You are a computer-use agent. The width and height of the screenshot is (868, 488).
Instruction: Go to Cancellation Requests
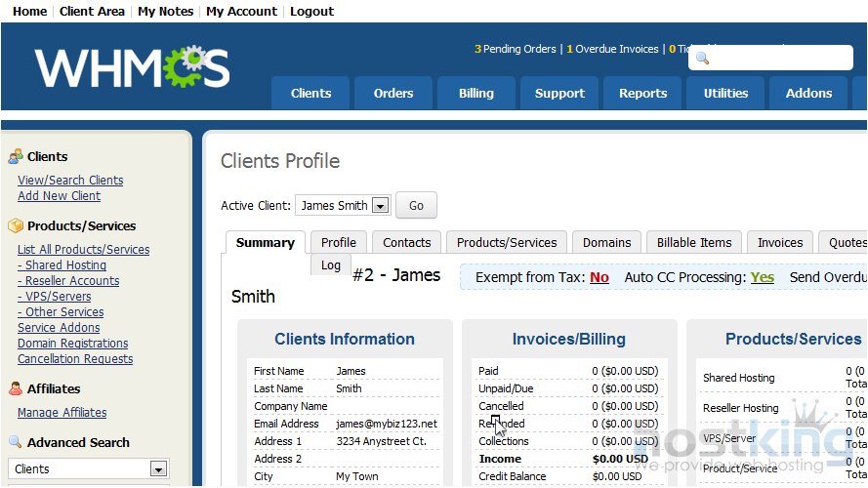tap(74, 359)
